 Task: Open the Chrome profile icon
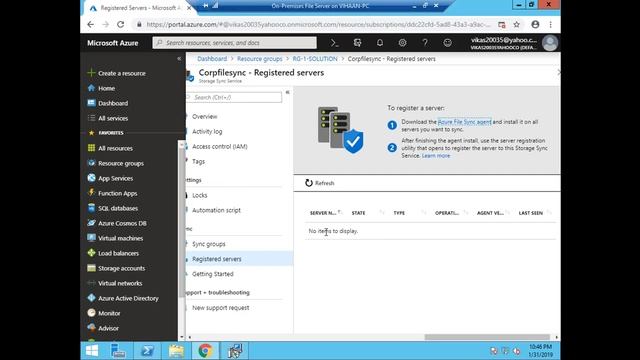point(535,24)
